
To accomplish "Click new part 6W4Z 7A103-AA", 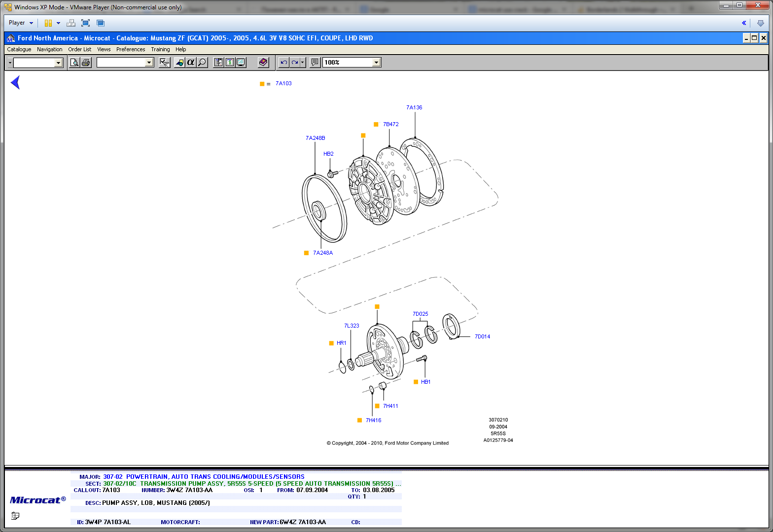I will coord(303,522).
